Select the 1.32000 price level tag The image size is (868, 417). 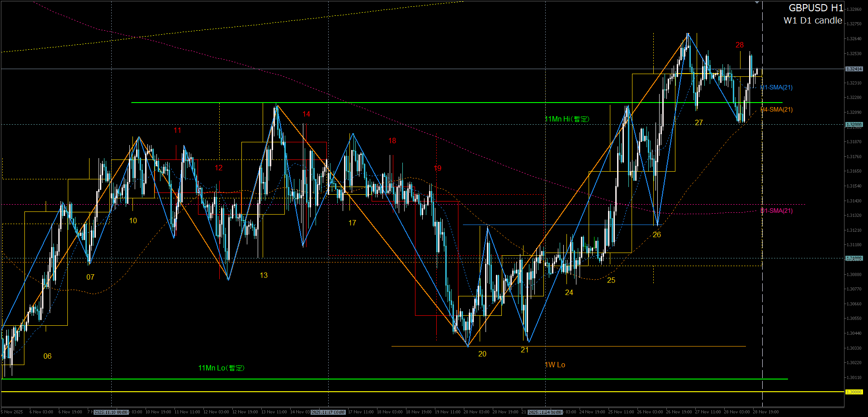click(854, 125)
